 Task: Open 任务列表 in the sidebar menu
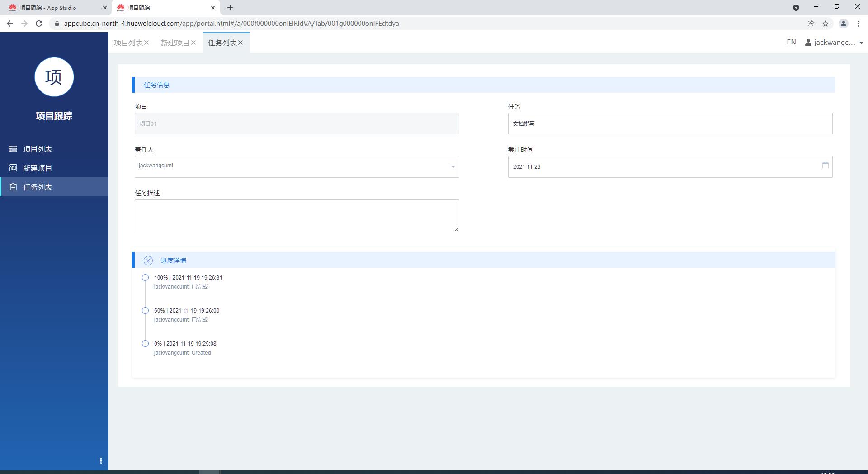point(54,187)
